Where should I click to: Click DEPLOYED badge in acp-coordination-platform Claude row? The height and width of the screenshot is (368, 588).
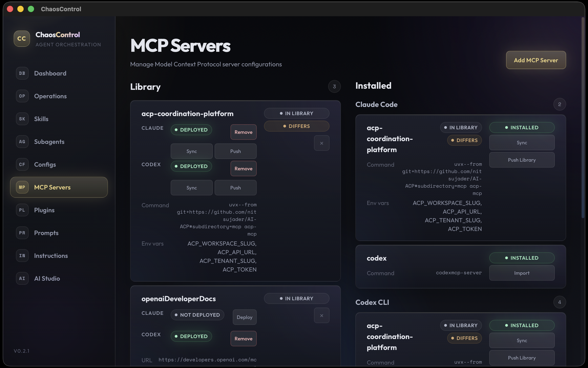click(x=191, y=130)
